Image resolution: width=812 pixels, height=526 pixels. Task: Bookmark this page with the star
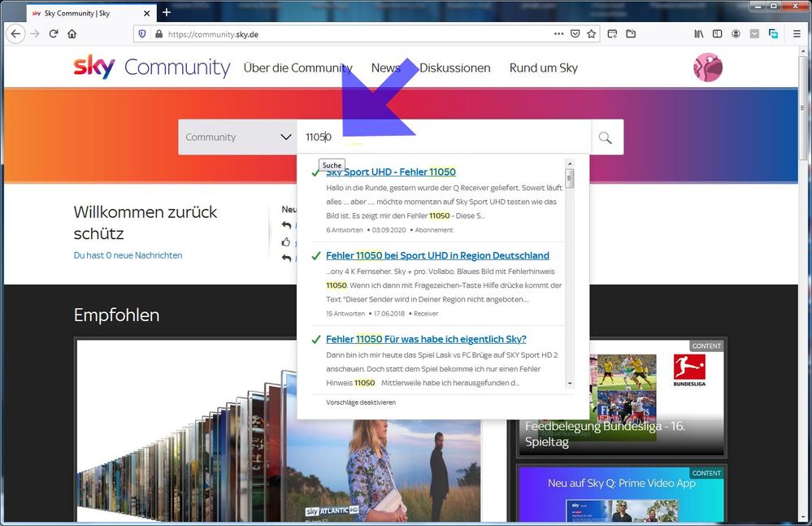point(592,34)
